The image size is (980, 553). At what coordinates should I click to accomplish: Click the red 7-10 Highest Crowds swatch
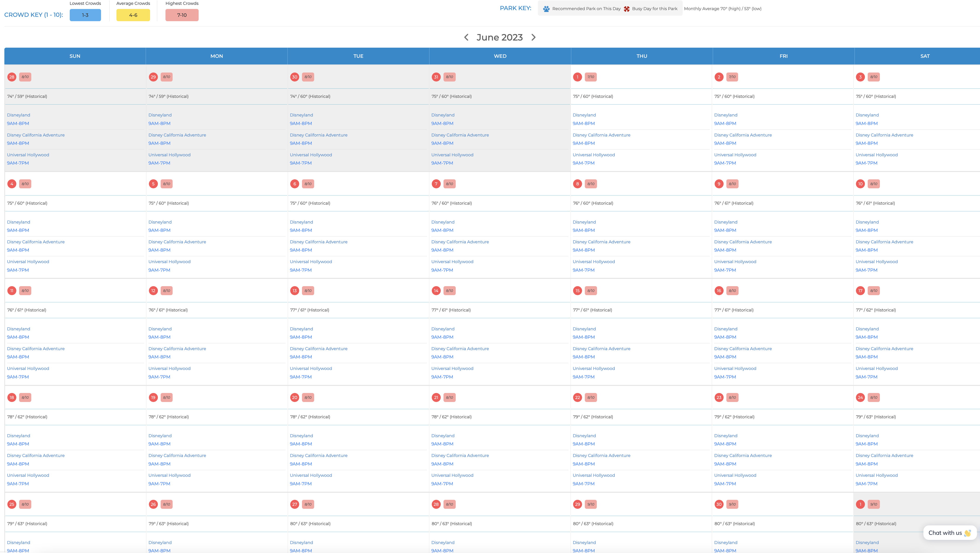click(x=182, y=15)
